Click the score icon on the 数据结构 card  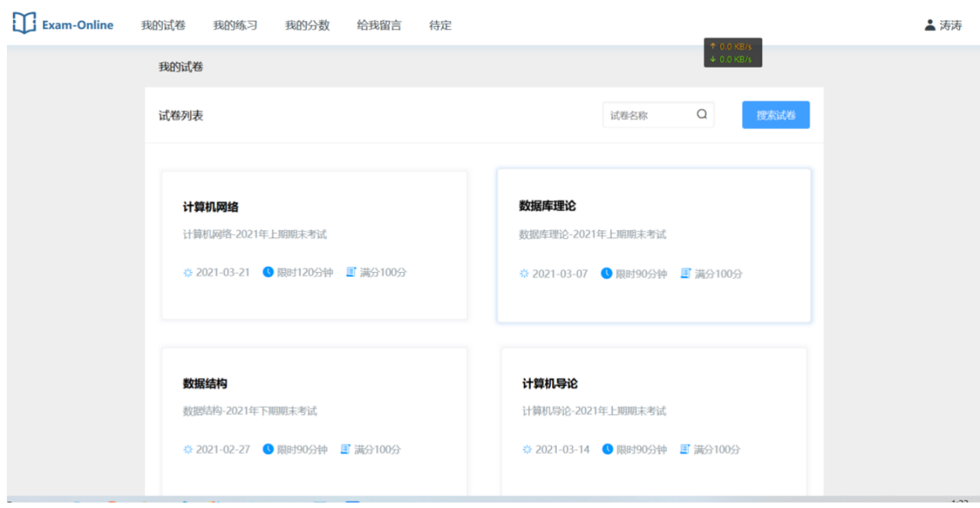click(346, 449)
